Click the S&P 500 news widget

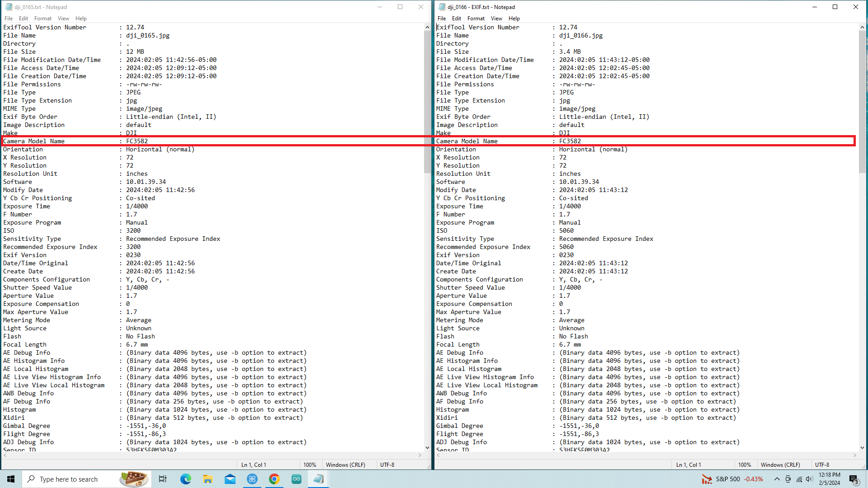click(732, 479)
